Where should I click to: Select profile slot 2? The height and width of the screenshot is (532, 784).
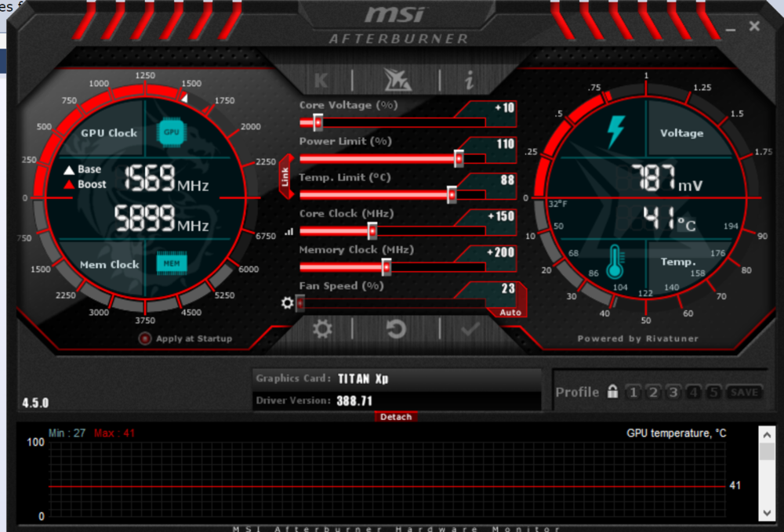point(653,392)
